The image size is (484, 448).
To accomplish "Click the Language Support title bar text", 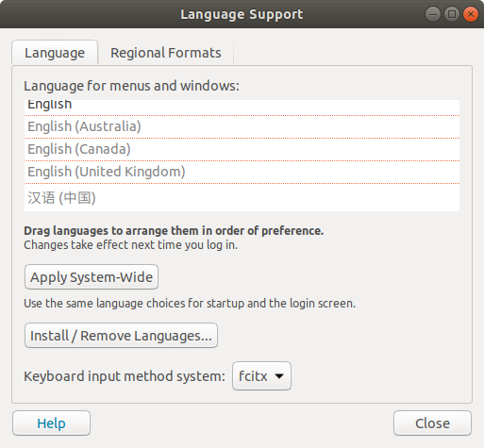I will (242, 14).
